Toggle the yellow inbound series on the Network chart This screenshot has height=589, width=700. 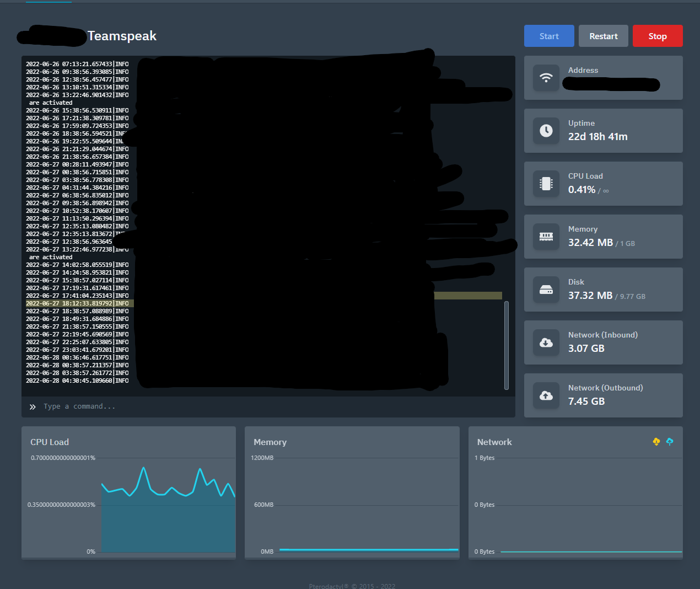click(x=656, y=442)
